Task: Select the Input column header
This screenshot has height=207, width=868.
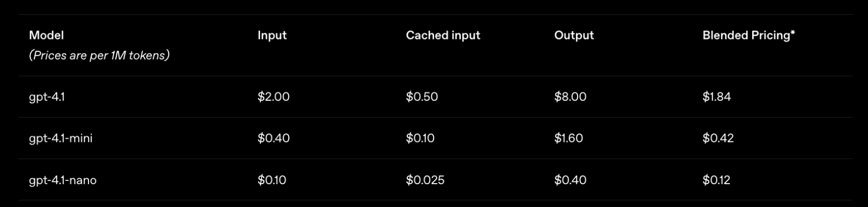Action: (272, 36)
